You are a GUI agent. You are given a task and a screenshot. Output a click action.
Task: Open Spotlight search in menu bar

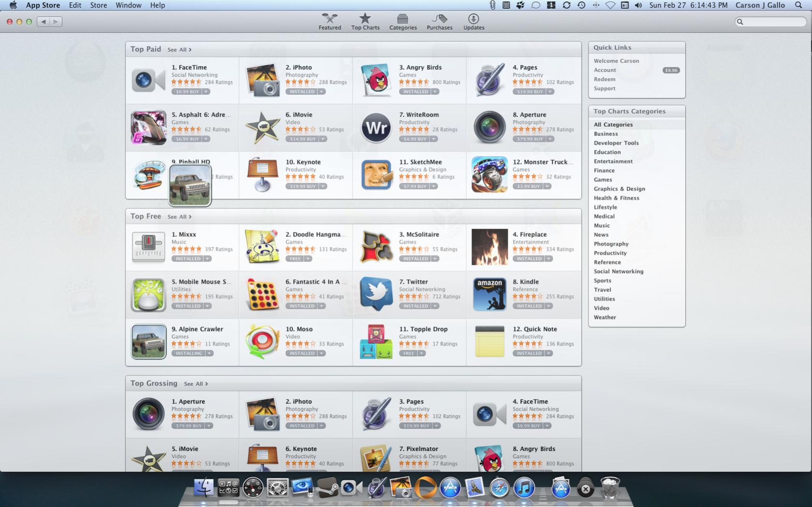click(798, 5)
